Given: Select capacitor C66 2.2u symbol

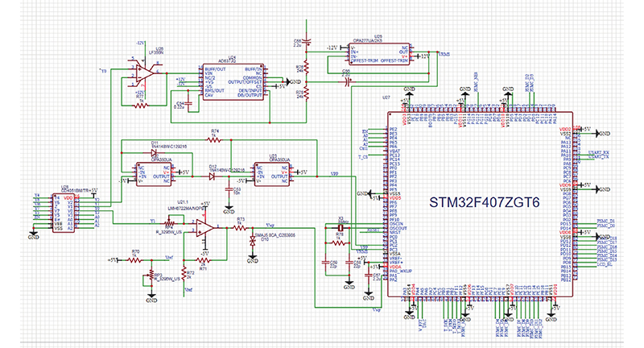Looking at the screenshot, I should (x=307, y=41).
